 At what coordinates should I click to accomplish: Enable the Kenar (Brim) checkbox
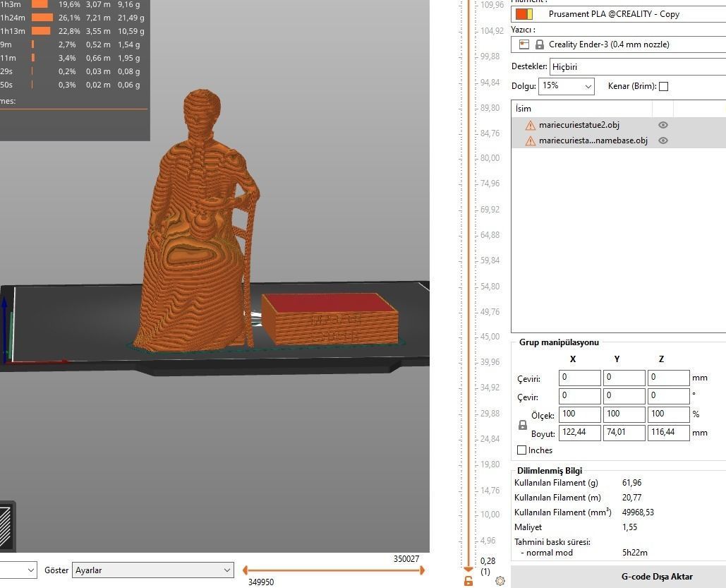pyautogui.click(x=663, y=86)
